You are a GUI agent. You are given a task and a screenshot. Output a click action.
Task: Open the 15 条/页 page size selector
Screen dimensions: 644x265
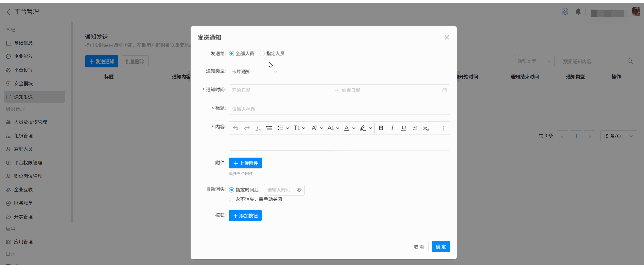click(x=618, y=136)
